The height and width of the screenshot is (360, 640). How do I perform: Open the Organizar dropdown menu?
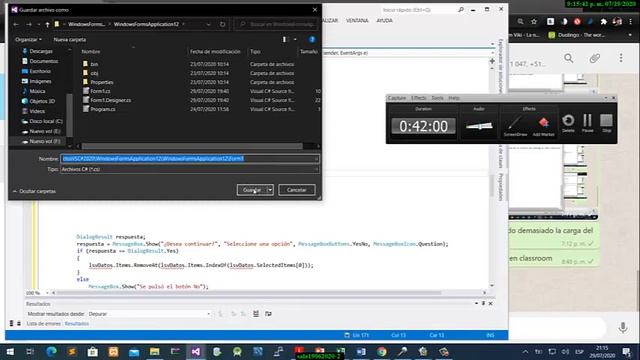[x=28, y=40]
